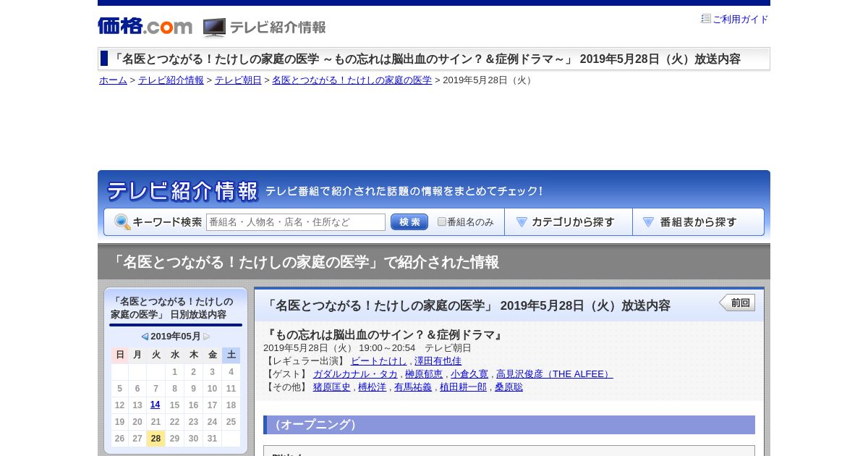Screen dimensions: 868x456
Task: Focus the keyword search input field
Action: 296,222
